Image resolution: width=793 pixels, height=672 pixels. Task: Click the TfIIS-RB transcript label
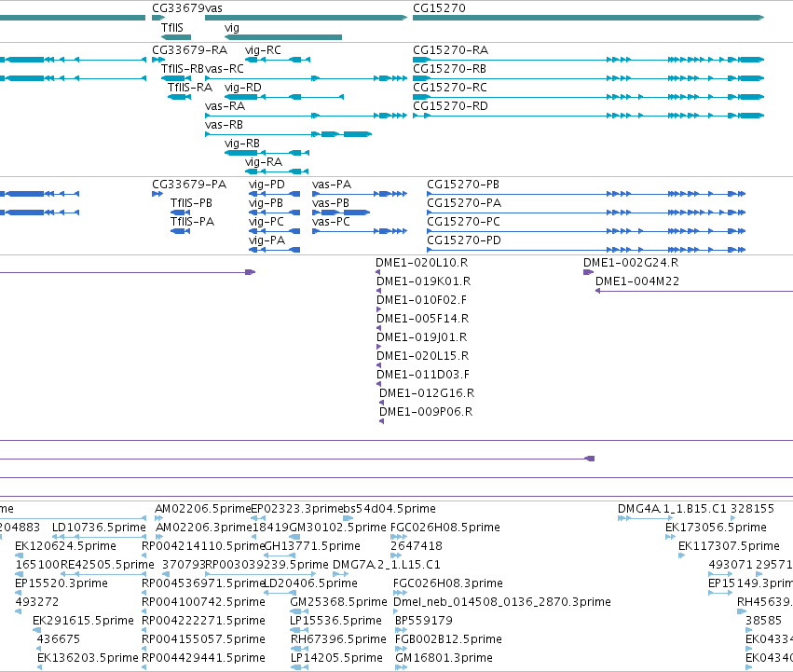(x=183, y=69)
